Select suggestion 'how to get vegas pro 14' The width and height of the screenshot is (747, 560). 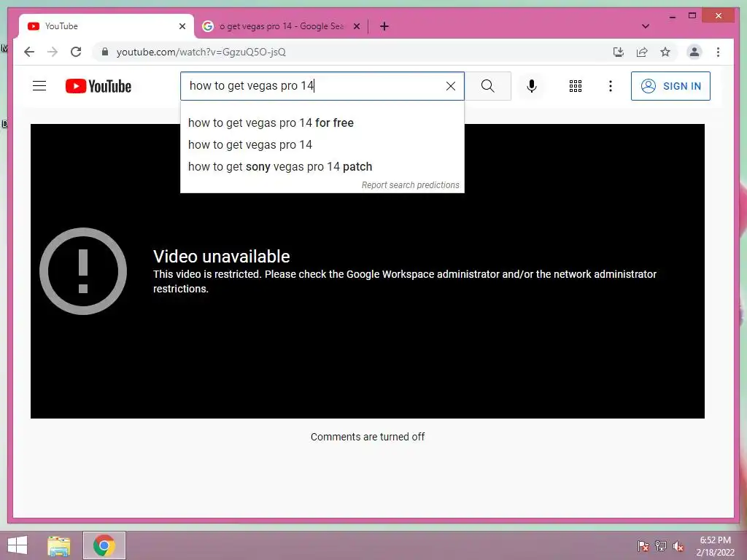click(x=322, y=145)
